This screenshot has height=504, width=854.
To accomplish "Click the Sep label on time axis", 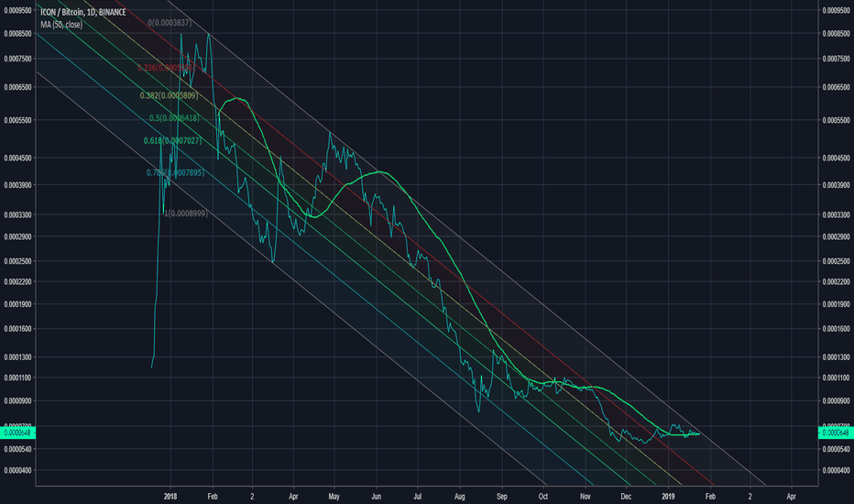I will tap(501, 497).
